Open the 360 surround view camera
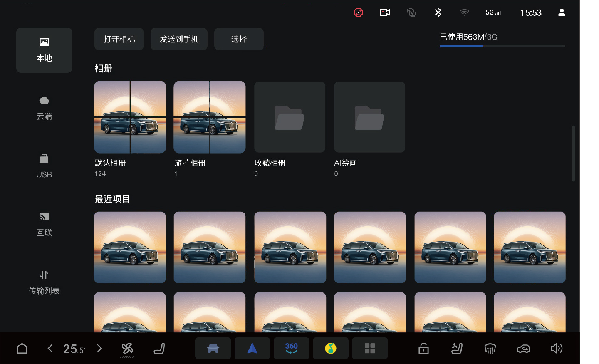The height and width of the screenshot is (364, 599). (292, 348)
